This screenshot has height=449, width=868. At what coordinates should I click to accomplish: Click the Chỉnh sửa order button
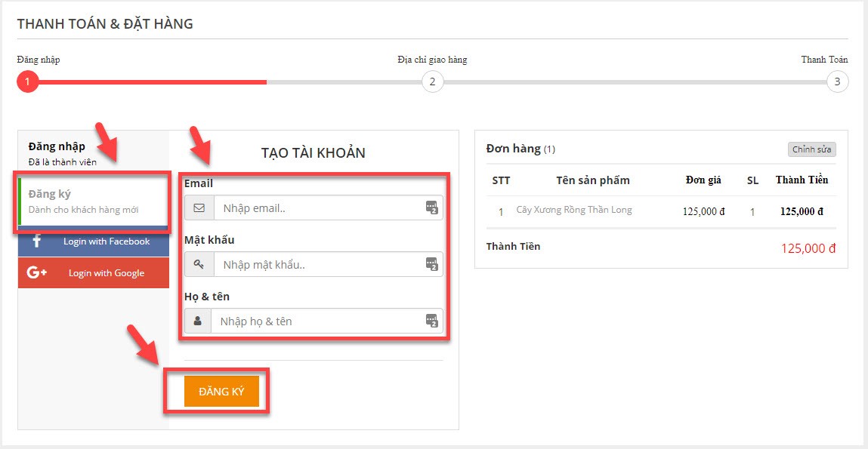812,149
